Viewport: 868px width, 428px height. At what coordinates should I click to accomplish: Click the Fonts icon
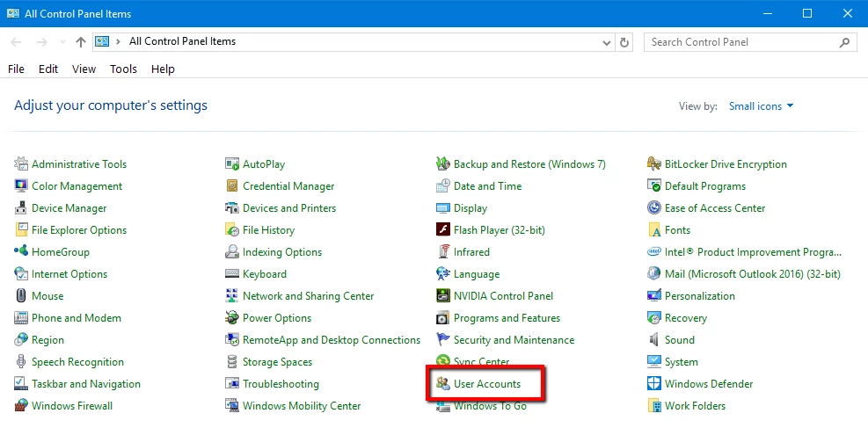[654, 229]
